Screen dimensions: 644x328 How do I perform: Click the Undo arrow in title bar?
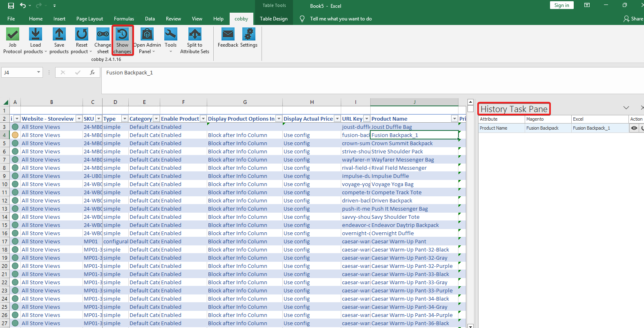[x=23, y=6]
